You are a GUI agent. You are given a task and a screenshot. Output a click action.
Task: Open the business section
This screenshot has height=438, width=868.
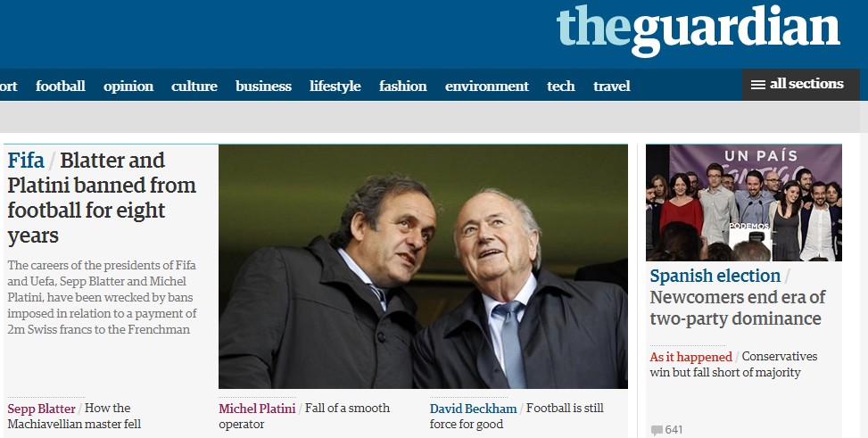[x=263, y=86]
